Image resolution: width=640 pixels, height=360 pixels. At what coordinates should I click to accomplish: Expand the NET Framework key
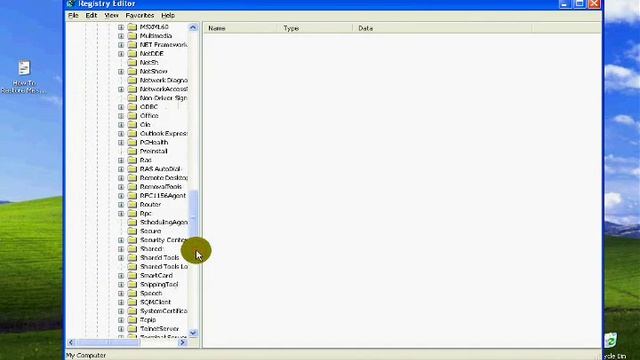click(121, 45)
